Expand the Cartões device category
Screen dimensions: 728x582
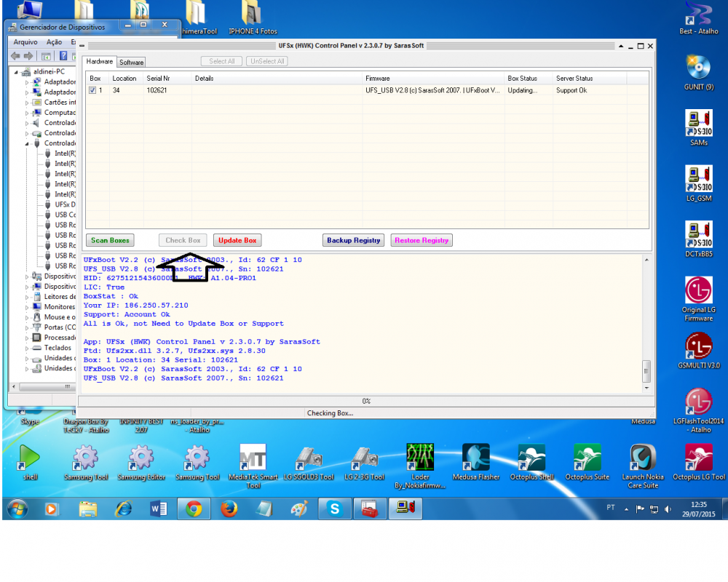[x=27, y=103]
